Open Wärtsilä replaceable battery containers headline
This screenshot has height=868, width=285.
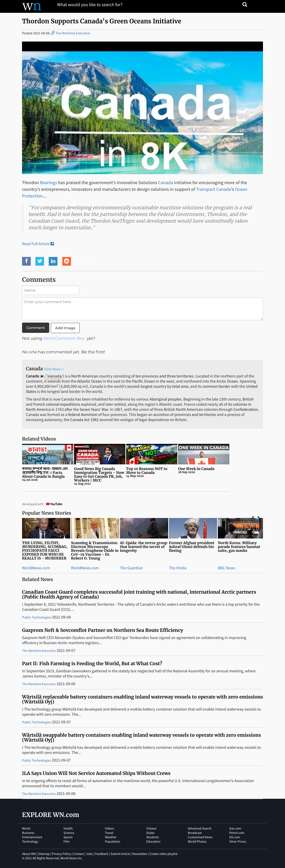click(x=142, y=699)
